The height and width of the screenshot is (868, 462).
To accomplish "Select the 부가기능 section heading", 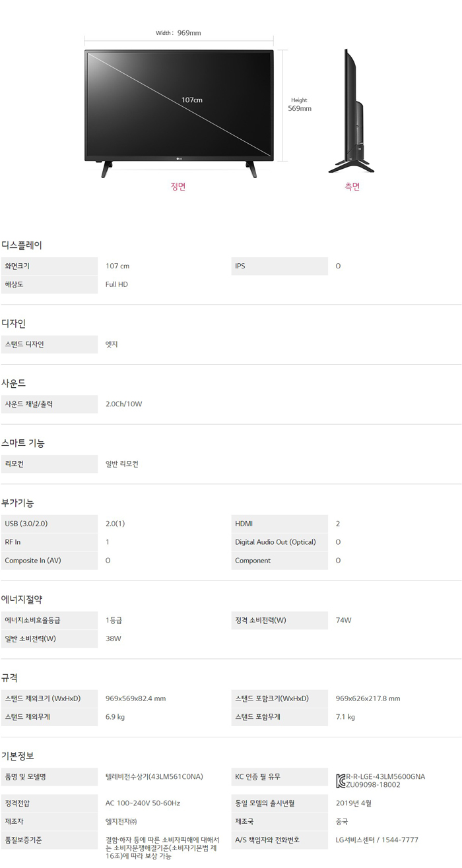I will coord(18,503).
